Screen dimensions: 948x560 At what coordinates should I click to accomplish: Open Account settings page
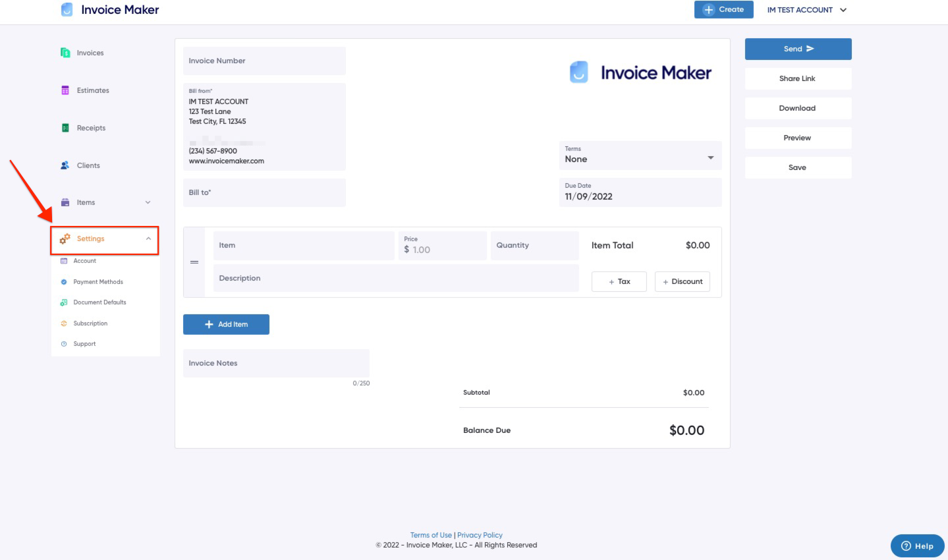click(85, 261)
